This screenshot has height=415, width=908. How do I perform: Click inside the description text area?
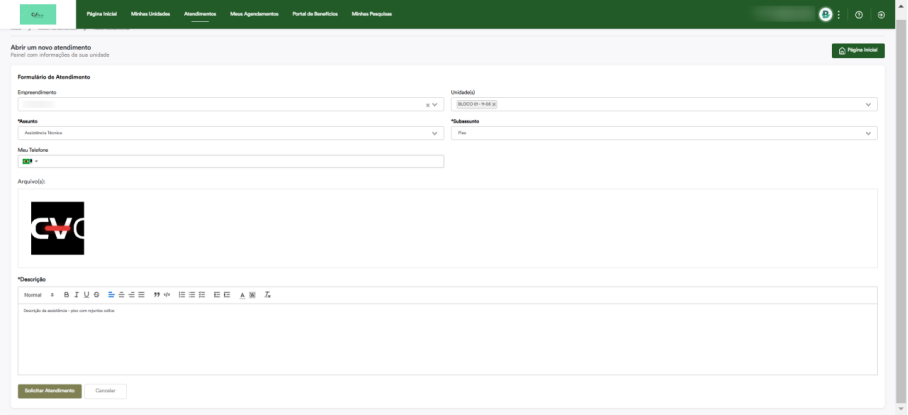pyautogui.click(x=448, y=339)
